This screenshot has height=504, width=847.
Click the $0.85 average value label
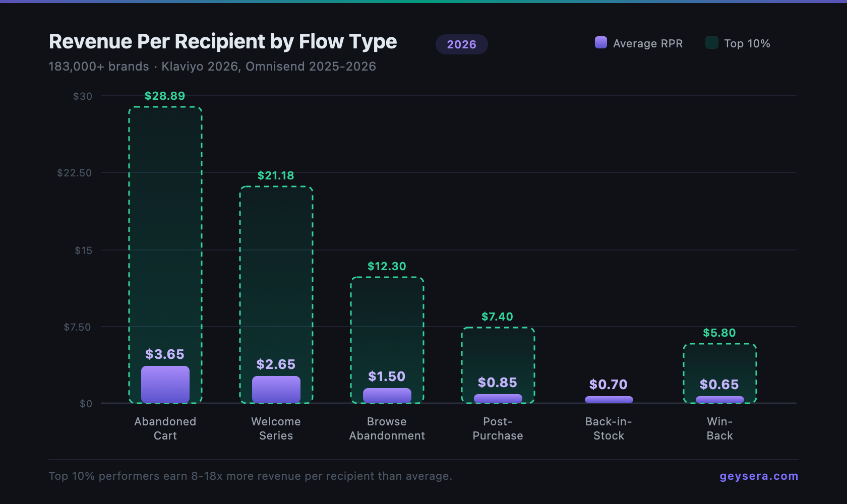[498, 383]
